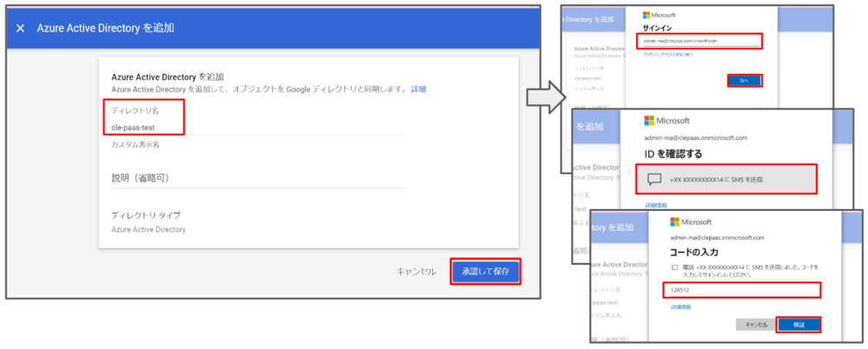Click the 次へ button in sign-in window
The height and width of the screenshot is (349, 868).
coord(744,81)
